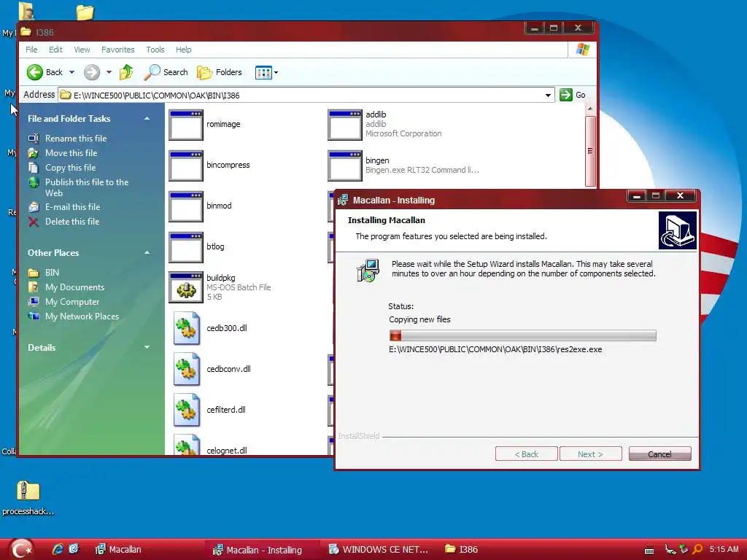Viewport: 747px width, 560px height.
Task: Click the Delete this file red X icon
Action: click(34, 222)
